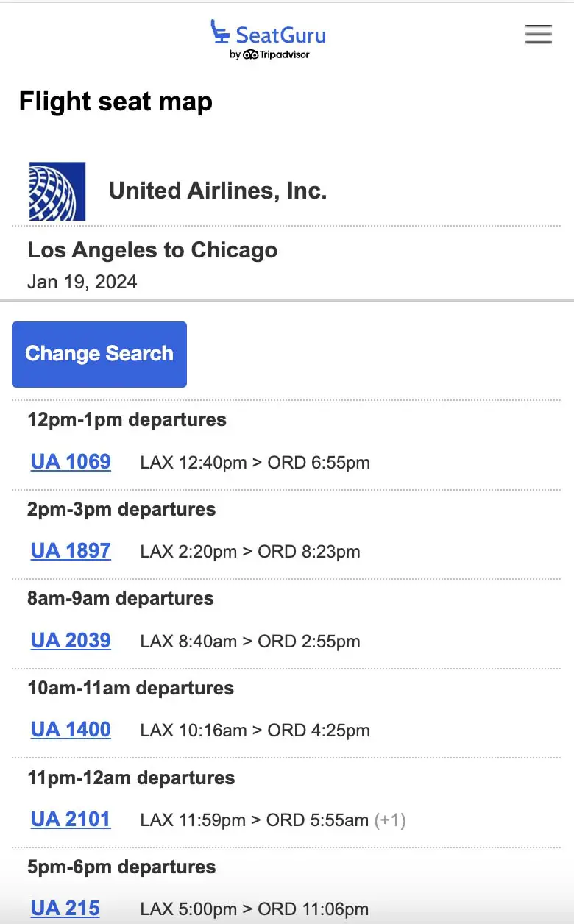Open flight UA 215 link
This screenshot has width=574, height=924.
click(65, 909)
